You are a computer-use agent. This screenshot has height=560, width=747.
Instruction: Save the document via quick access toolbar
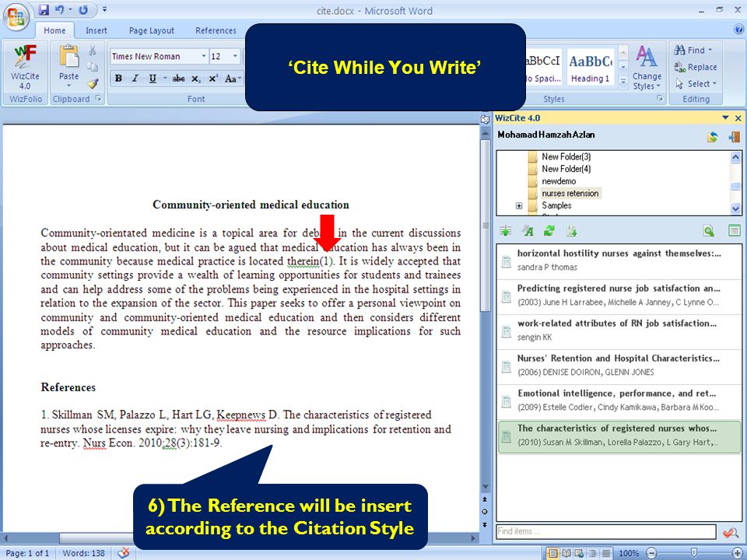click(44, 9)
